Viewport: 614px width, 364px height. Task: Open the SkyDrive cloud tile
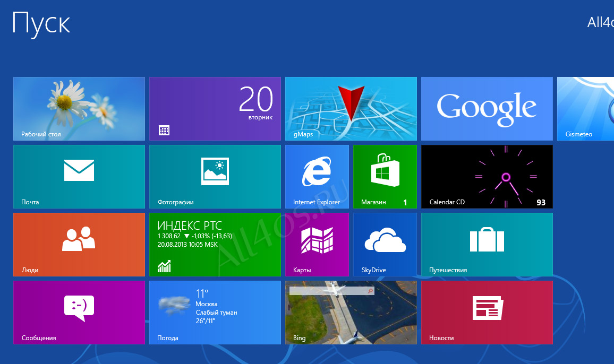tap(385, 245)
